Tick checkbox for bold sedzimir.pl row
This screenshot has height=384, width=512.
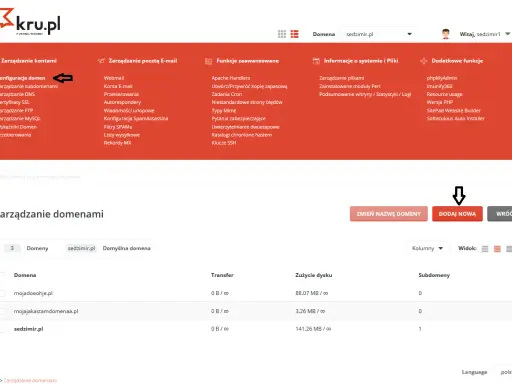pos(2,329)
